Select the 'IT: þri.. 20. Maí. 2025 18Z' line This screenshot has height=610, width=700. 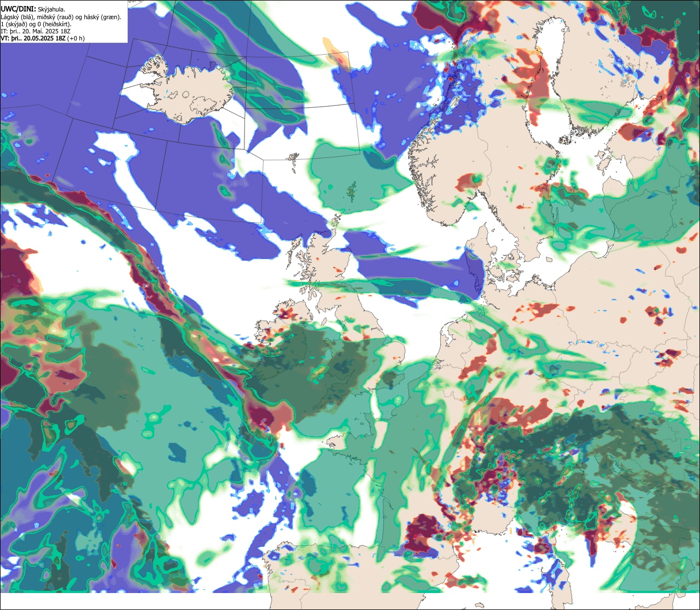click(x=34, y=31)
